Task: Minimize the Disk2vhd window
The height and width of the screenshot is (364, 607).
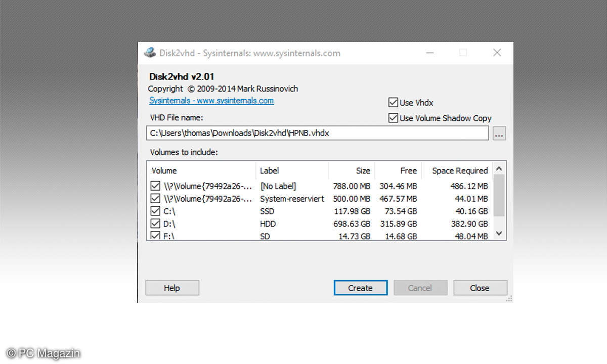Action: coord(429,53)
